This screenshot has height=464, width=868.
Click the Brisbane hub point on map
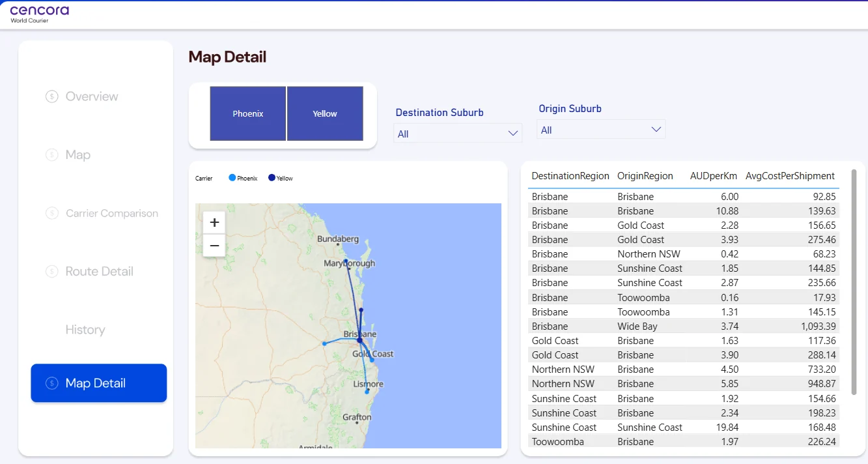(x=359, y=340)
